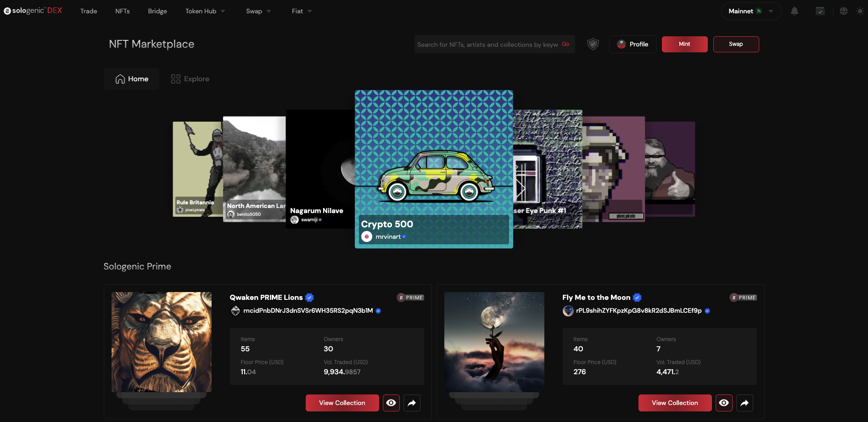
Task: Switch to the Explore tab
Action: click(x=190, y=79)
